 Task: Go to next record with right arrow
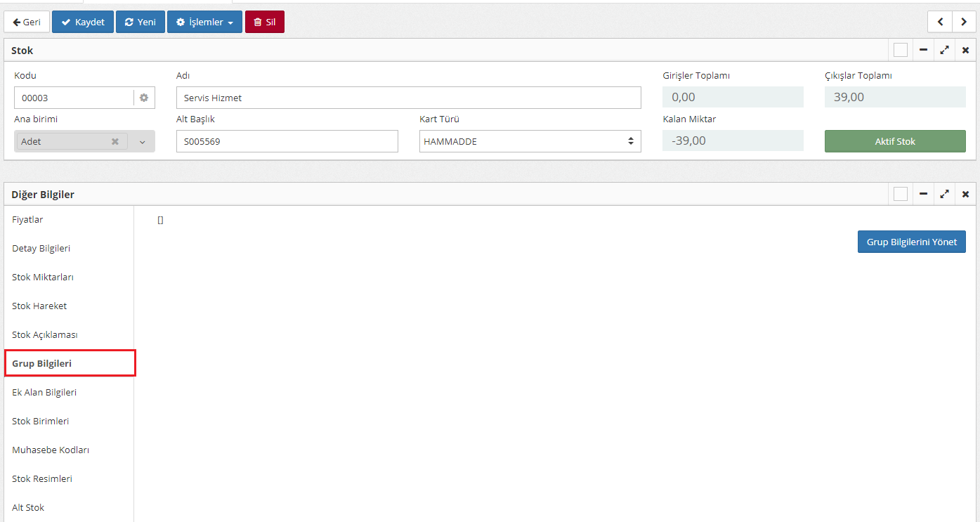tap(964, 22)
